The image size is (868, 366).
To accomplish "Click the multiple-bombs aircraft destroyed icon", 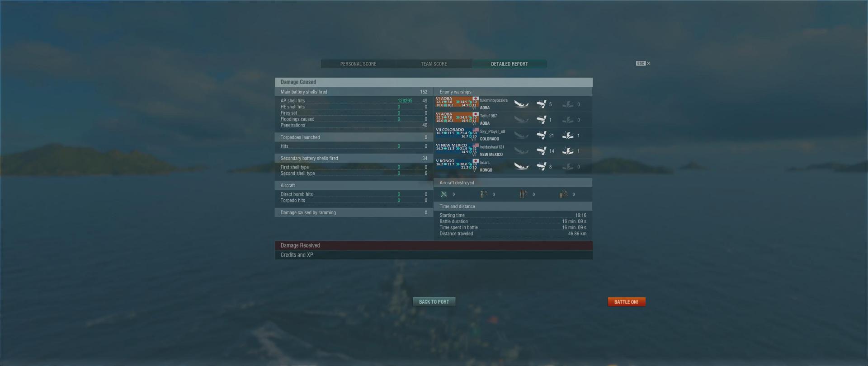I will 523,194.
